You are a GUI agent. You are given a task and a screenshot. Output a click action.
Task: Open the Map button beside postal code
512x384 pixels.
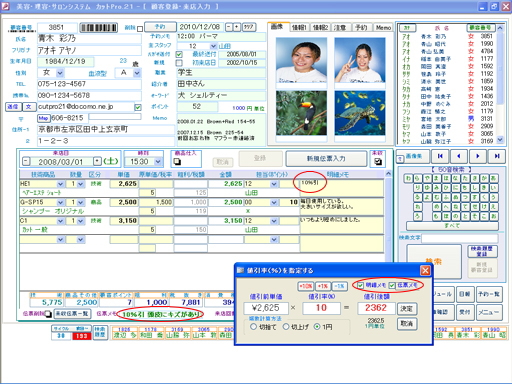pos(43,118)
